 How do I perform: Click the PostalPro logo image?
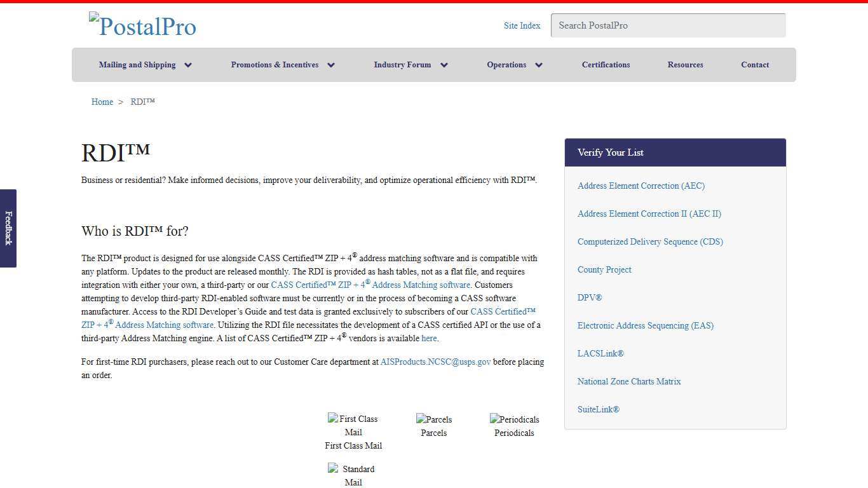coord(143,26)
